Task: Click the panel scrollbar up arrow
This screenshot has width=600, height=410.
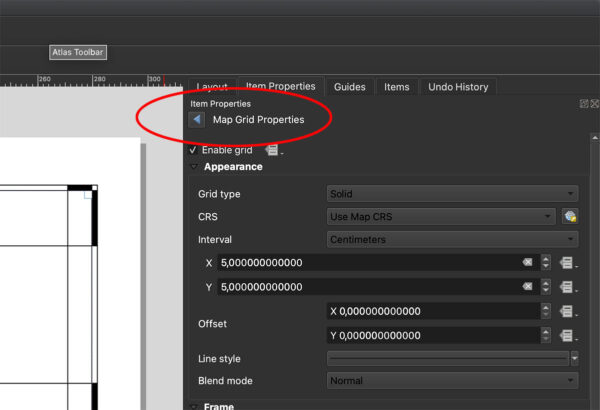Action: [x=595, y=138]
